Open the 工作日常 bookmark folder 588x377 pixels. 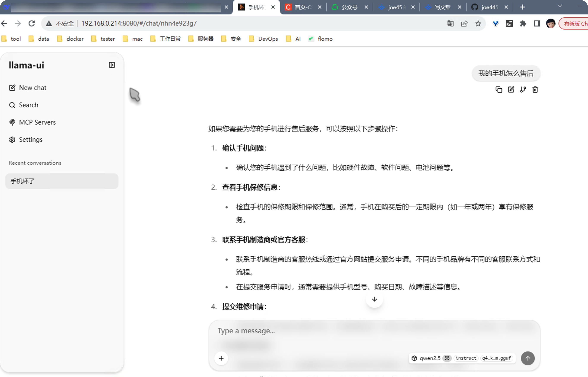coord(165,39)
